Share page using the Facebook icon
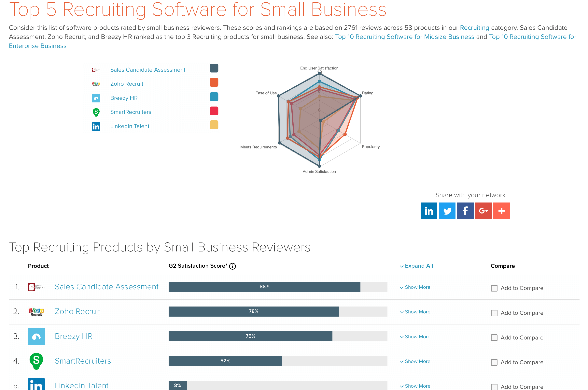Viewport: 588px width, 390px height. (465, 211)
